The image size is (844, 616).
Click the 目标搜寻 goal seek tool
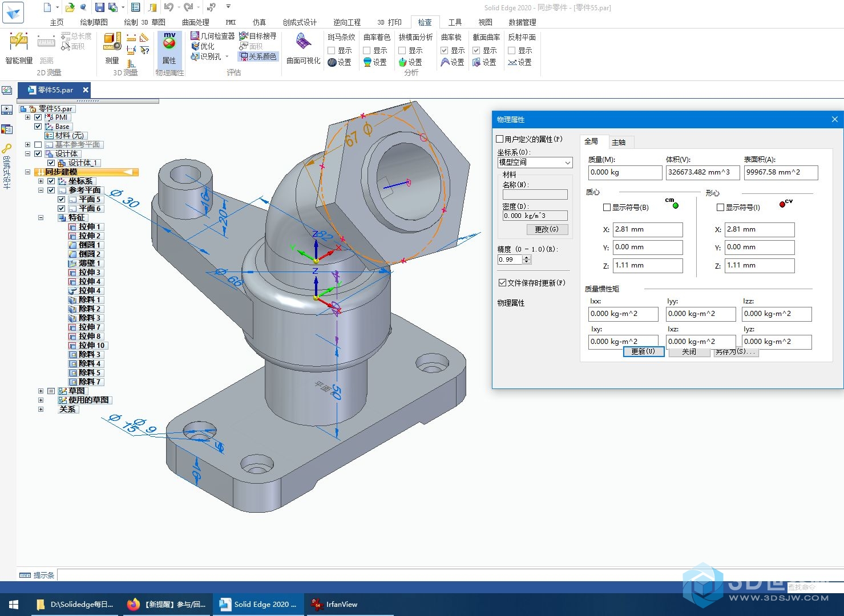(x=257, y=36)
